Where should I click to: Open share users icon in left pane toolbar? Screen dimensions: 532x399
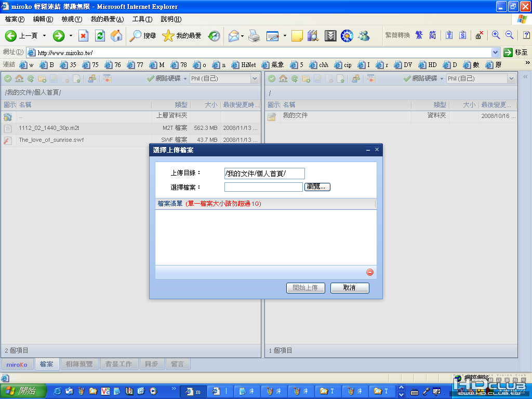click(x=92, y=79)
